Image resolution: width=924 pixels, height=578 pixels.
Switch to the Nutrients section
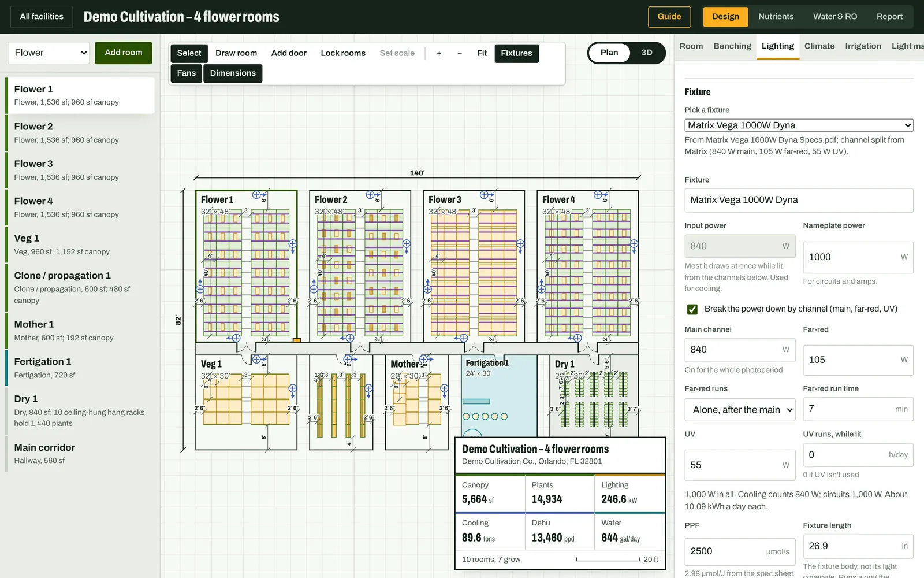776,17
